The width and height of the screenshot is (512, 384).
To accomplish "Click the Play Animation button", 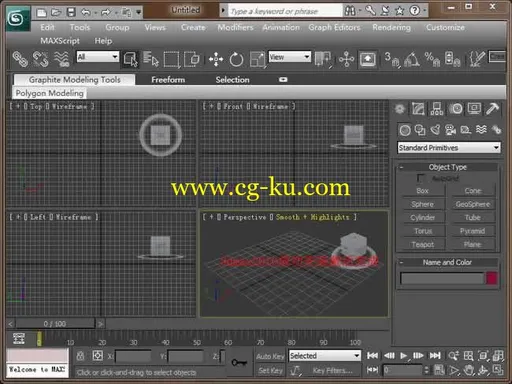I will [403, 356].
